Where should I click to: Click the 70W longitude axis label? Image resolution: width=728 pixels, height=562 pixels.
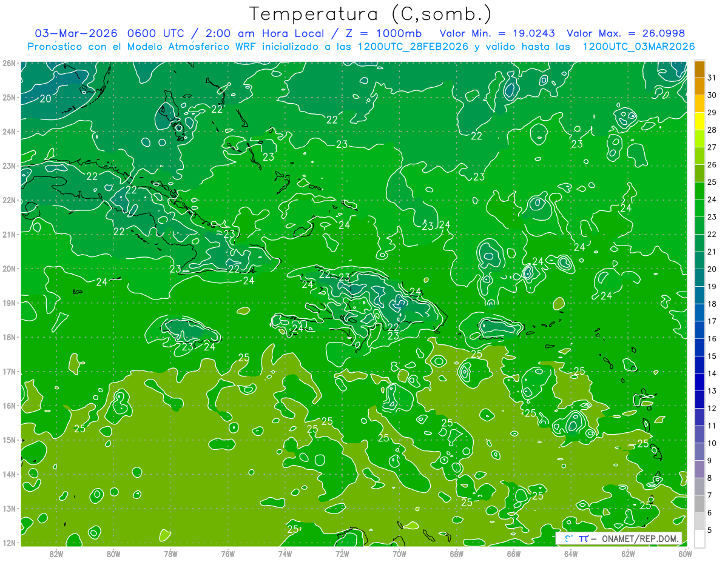coord(399,554)
